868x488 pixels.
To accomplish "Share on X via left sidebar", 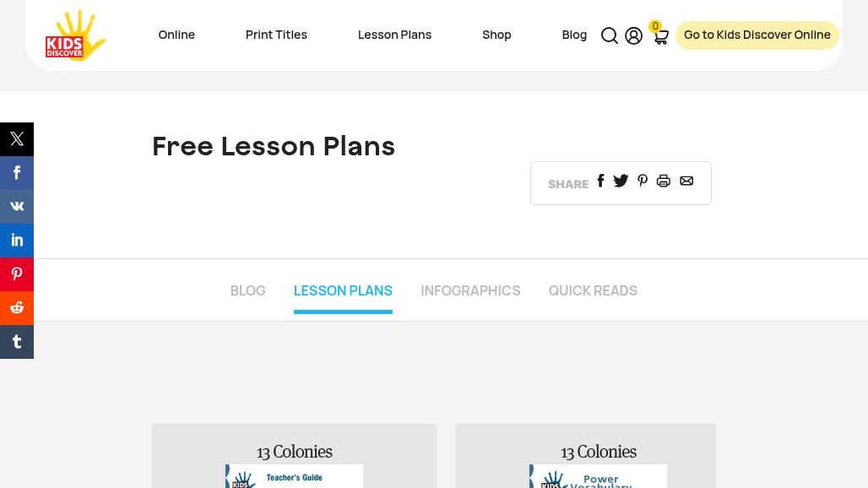I will (17, 138).
